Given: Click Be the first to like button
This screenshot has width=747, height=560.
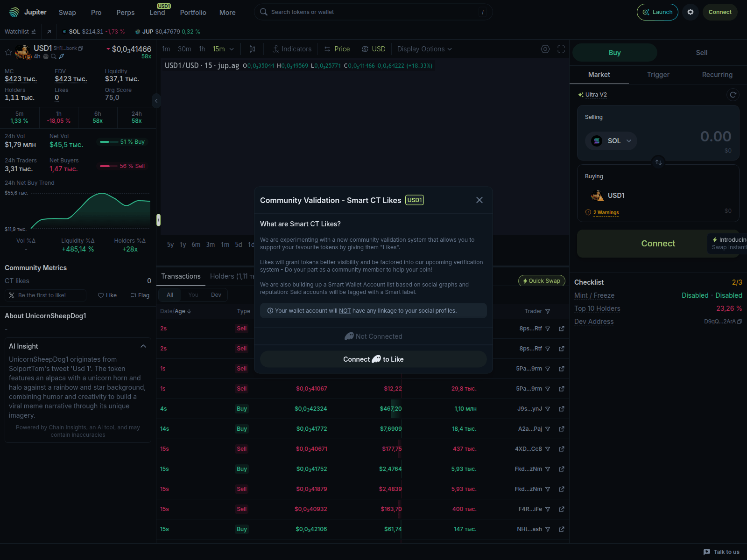Looking at the screenshot, I should tap(46, 295).
